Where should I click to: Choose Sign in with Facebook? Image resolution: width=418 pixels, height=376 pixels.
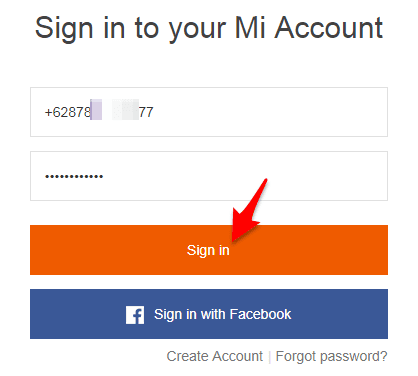209,314
